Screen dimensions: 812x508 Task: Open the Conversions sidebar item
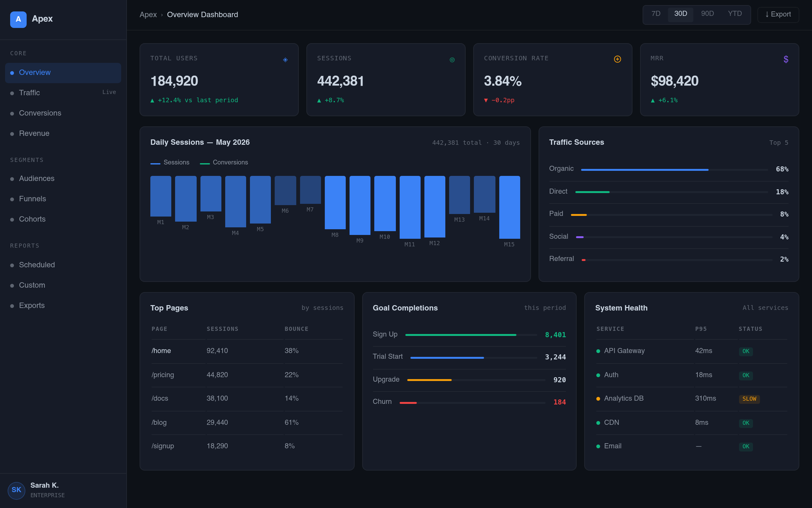click(x=63, y=113)
